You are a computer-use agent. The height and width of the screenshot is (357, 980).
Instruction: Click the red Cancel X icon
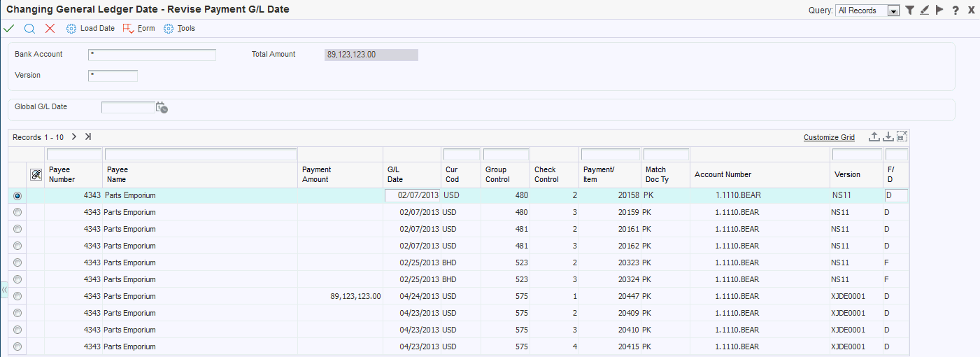[x=50, y=29]
